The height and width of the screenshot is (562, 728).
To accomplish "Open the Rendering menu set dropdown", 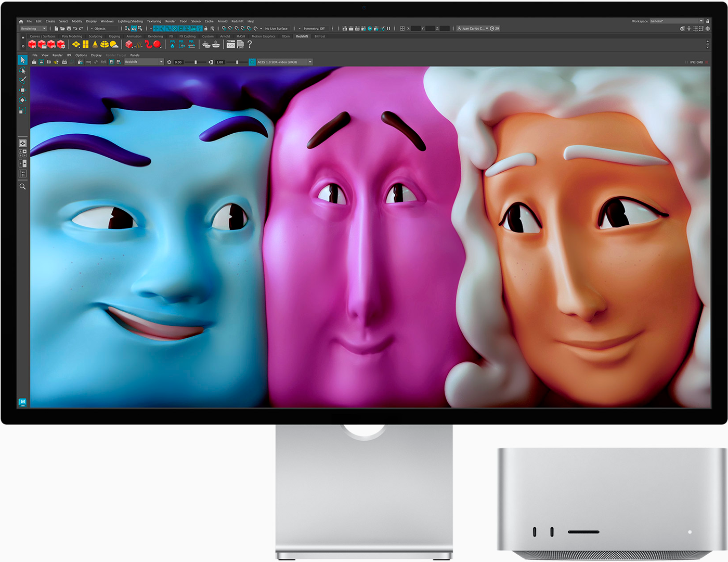I will 33,29.
